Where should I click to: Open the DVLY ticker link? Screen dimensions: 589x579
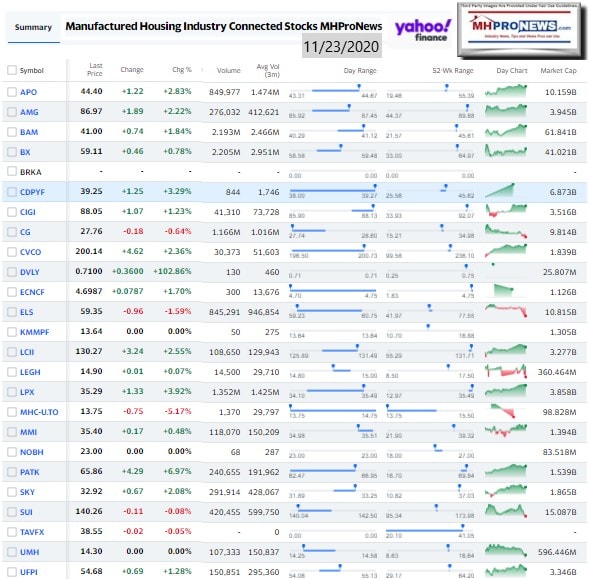(30, 272)
